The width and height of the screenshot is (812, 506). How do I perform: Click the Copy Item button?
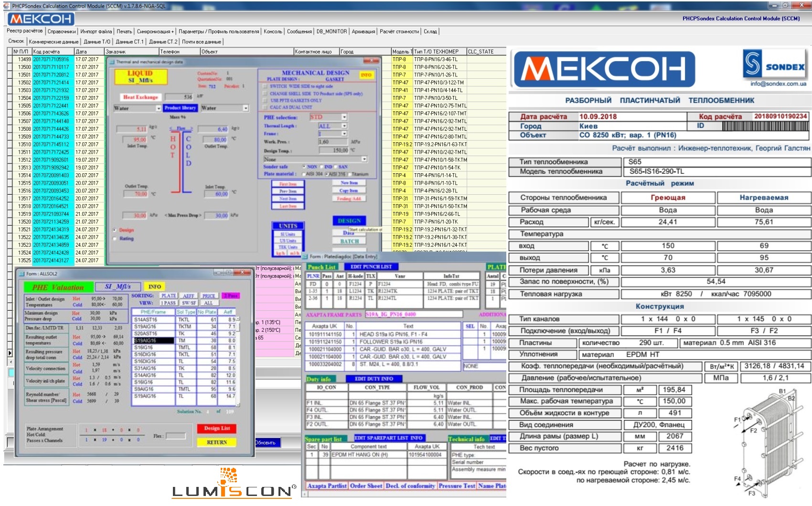pyautogui.click(x=349, y=190)
